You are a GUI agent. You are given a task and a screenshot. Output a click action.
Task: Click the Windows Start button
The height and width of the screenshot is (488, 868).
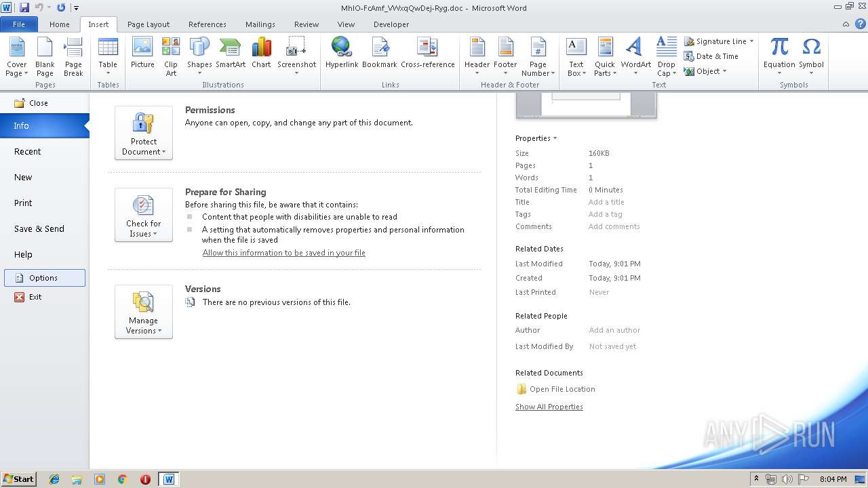[18, 479]
